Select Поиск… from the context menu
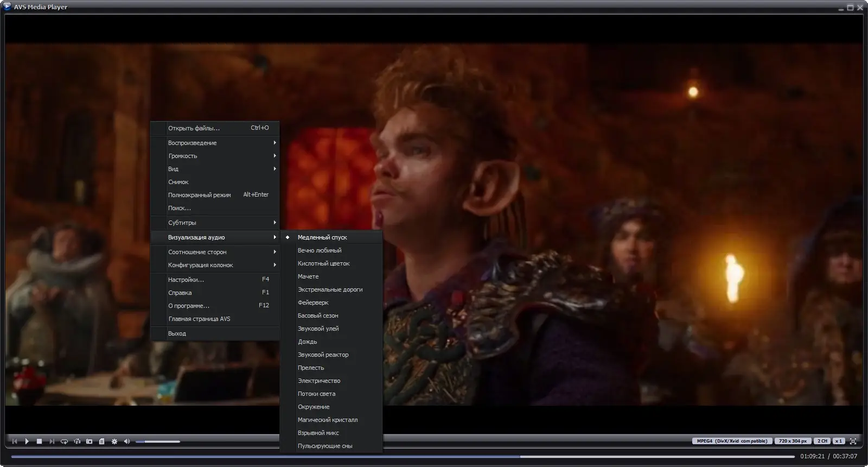868x467 pixels. (x=215, y=208)
